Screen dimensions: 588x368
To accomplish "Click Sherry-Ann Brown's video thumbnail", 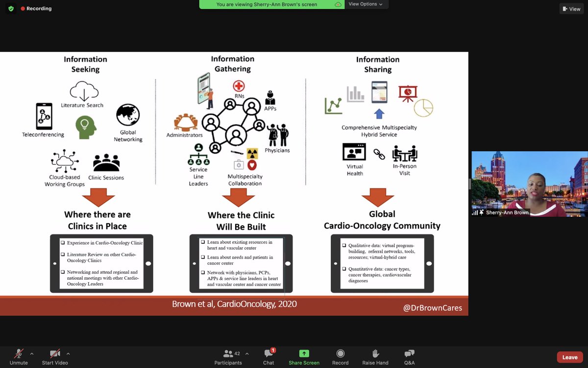I will click(529, 184).
